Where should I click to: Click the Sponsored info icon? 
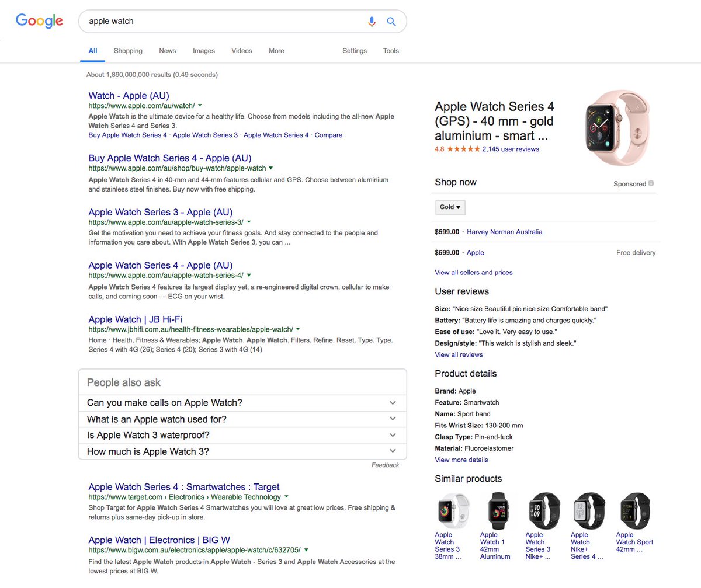click(x=651, y=183)
